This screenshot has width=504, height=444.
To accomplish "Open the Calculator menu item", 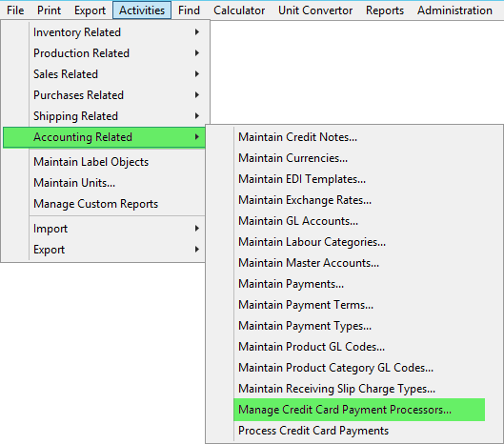I will [x=239, y=10].
